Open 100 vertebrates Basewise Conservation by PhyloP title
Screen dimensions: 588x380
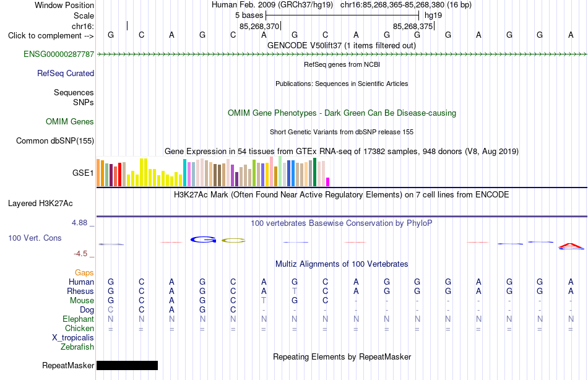point(342,223)
